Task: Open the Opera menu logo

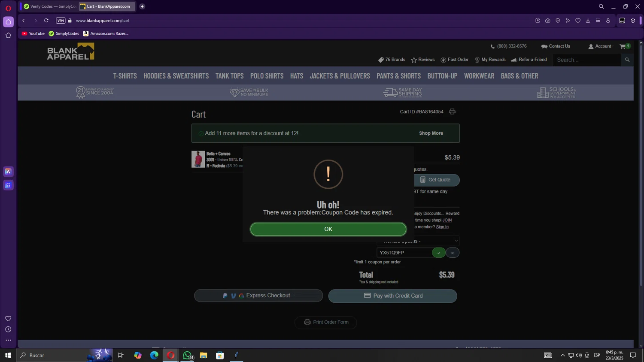Action: coord(8,8)
